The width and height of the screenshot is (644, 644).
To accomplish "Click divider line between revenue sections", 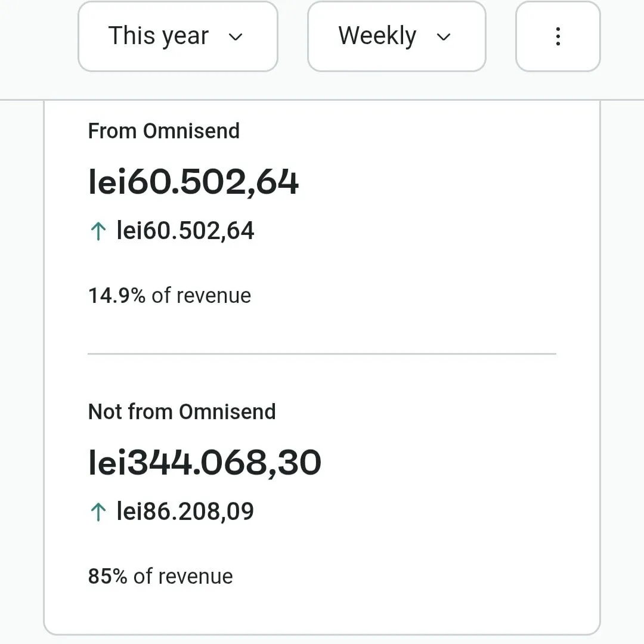I will [x=322, y=354].
